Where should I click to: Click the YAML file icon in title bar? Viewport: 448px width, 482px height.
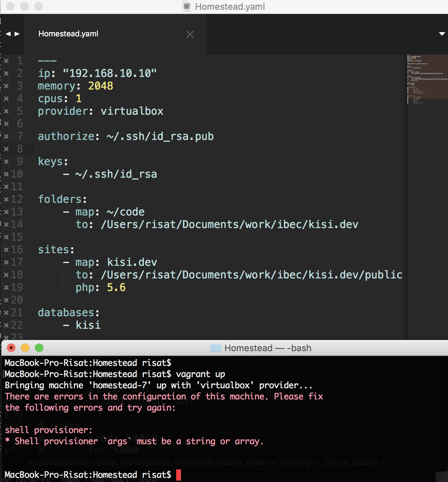point(187,6)
